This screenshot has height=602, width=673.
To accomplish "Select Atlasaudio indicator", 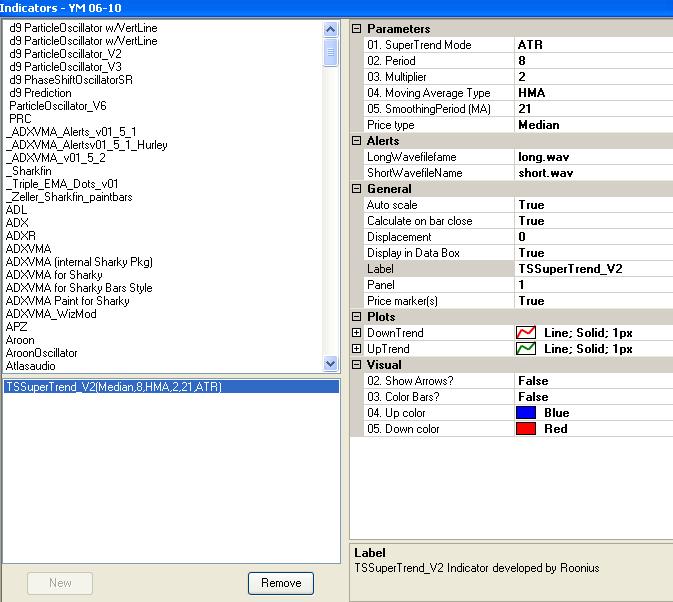I will [30, 366].
